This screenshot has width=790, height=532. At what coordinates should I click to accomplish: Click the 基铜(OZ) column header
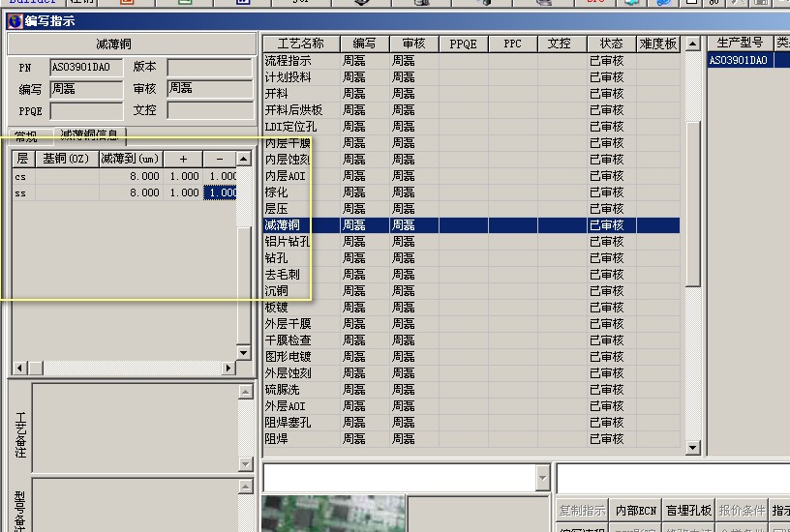pyautogui.click(x=67, y=159)
